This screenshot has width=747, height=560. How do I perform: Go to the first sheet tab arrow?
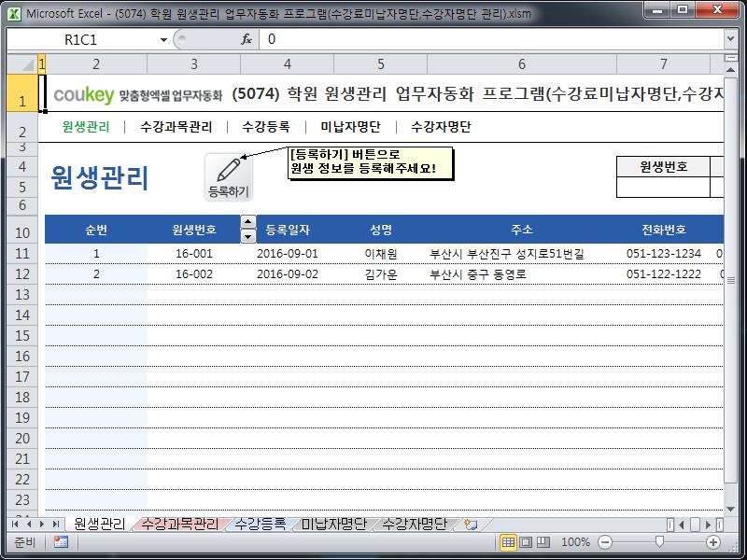click(15, 525)
